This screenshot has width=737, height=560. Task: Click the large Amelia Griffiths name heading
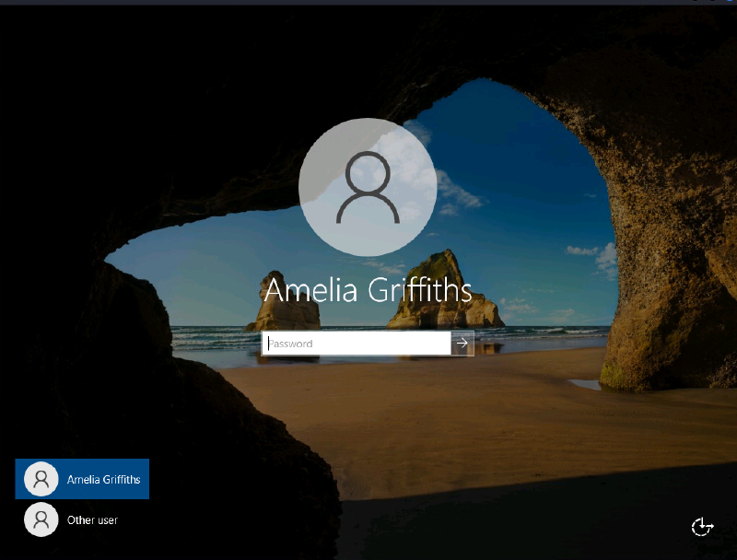[x=368, y=290]
